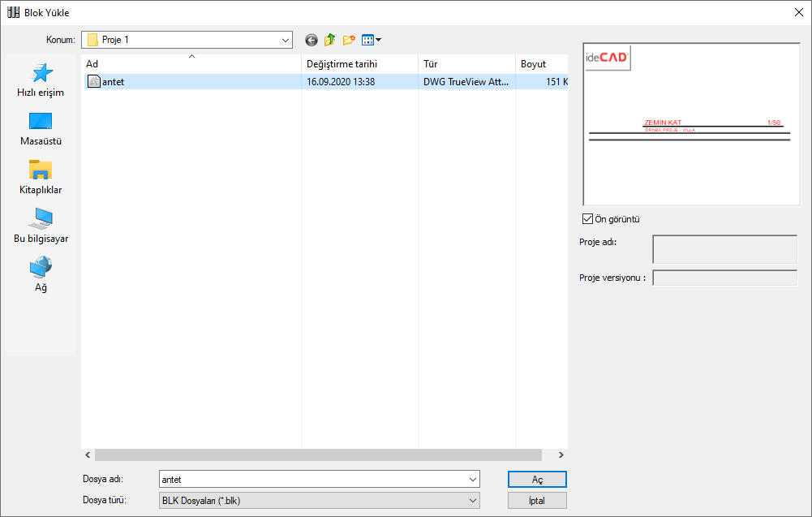Viewport: 812px width, 517px height.
Task: Click the date 16.09.2020 13:38 cell
Action: [x=341, y=81]
